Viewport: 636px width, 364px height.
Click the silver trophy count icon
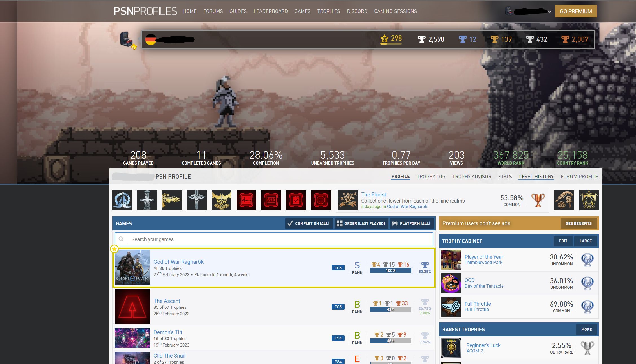pos(529,39)
